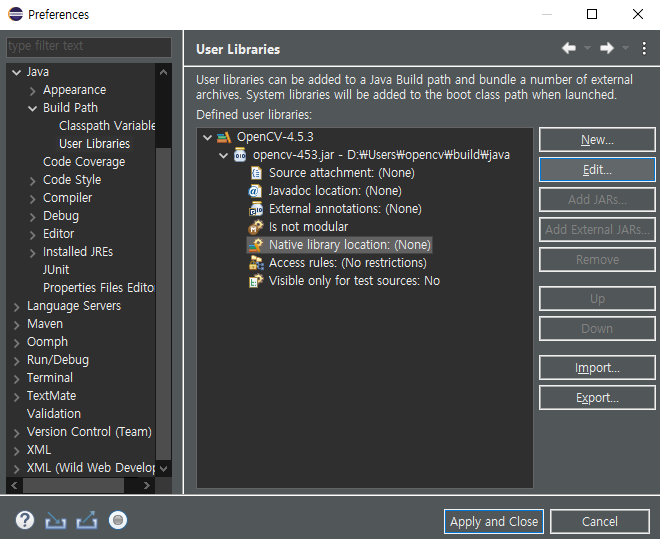Click tree horizontal scrollbar left arrow
Screen dimensions: 660x539
[14, 486]
